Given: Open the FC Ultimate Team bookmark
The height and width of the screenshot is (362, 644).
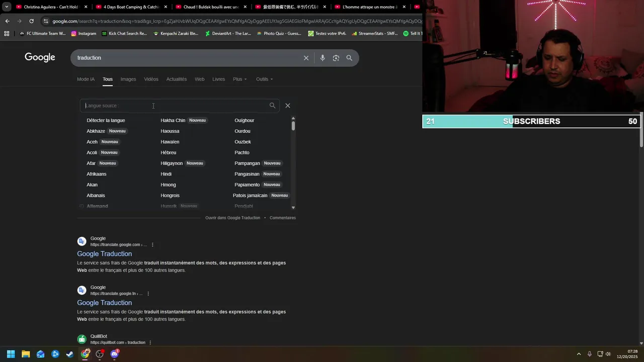Looking at the screenshot, I should pyautogui.click(x=42, y=34).
